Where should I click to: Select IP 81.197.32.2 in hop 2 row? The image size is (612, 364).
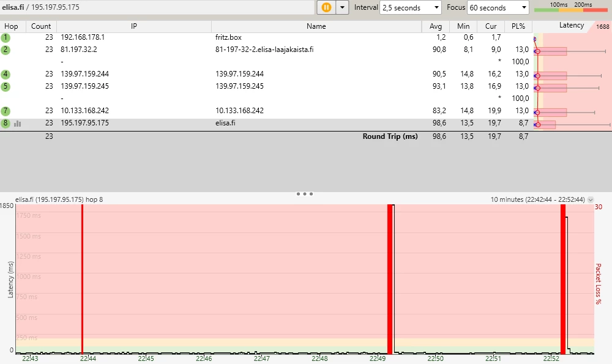[x=79, y=50]
